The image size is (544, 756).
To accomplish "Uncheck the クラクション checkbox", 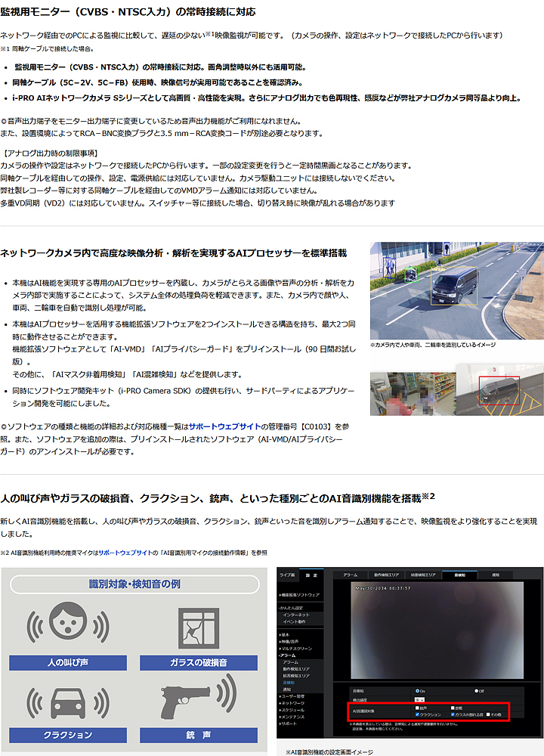I will [x=417, y=714].
